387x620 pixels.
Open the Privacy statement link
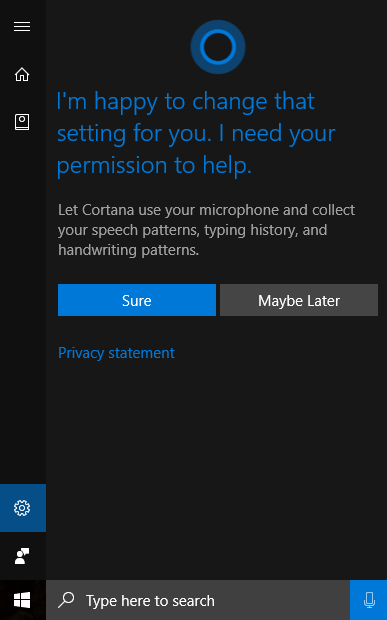[x=116, y=353]
